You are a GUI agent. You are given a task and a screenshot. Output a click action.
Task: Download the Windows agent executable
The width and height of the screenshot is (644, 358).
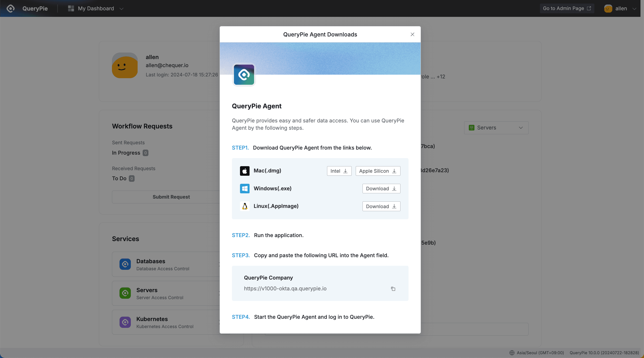(x=381, y=188)
